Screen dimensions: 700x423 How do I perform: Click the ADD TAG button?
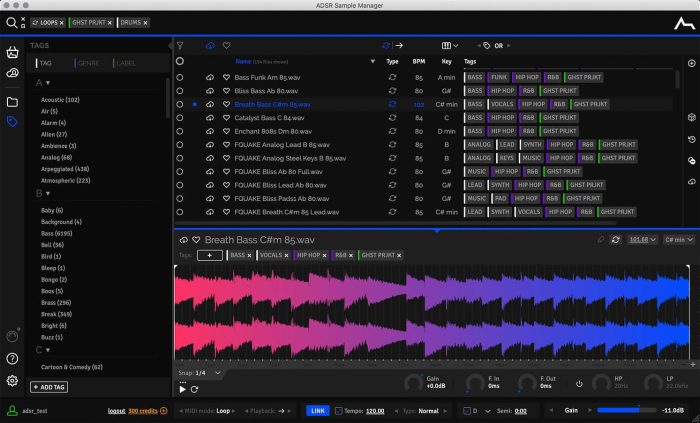click(x=49, y=387)
